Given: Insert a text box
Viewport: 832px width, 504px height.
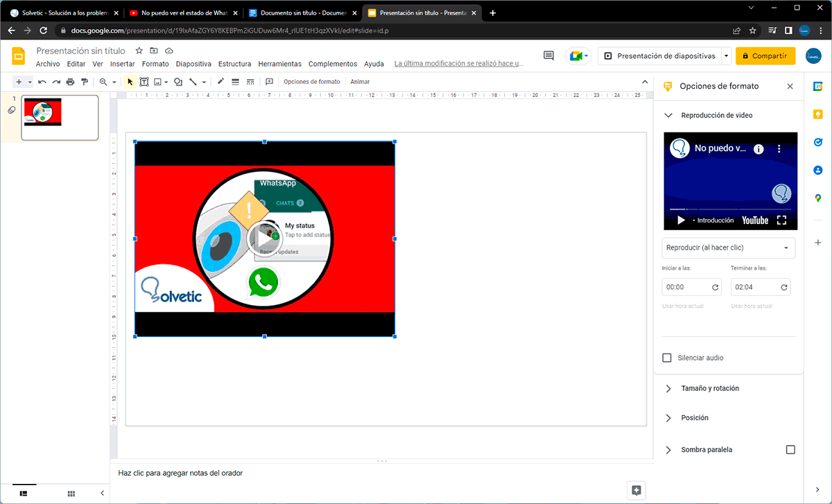Looking at the screenshot, I should (144, 82).
